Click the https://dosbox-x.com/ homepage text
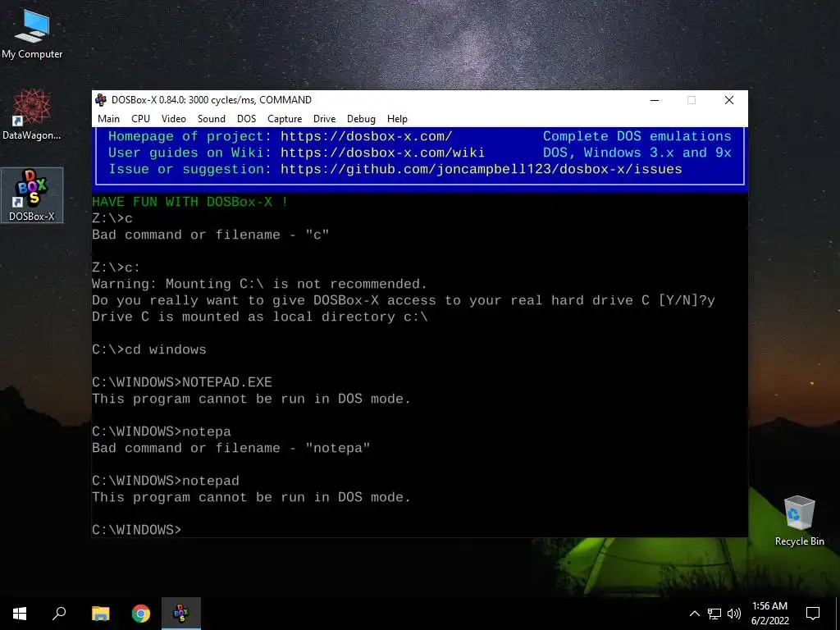 click(x=367, y=136)
